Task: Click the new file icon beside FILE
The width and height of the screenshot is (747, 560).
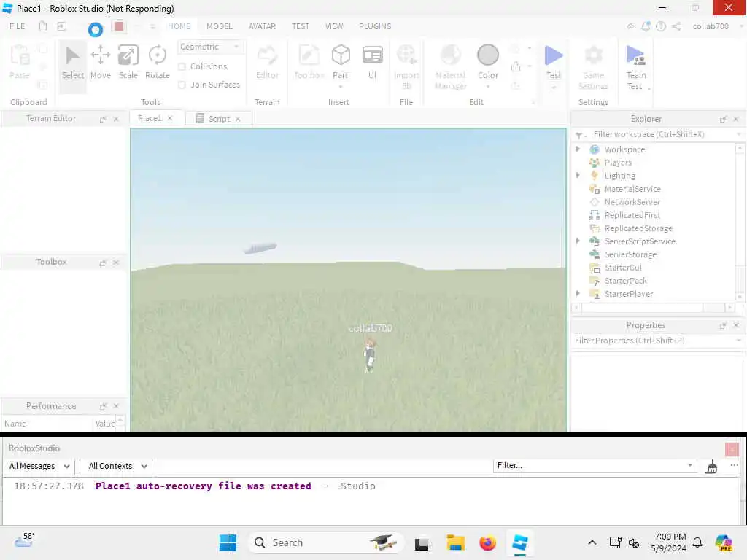Action: [x=43, y=27]
